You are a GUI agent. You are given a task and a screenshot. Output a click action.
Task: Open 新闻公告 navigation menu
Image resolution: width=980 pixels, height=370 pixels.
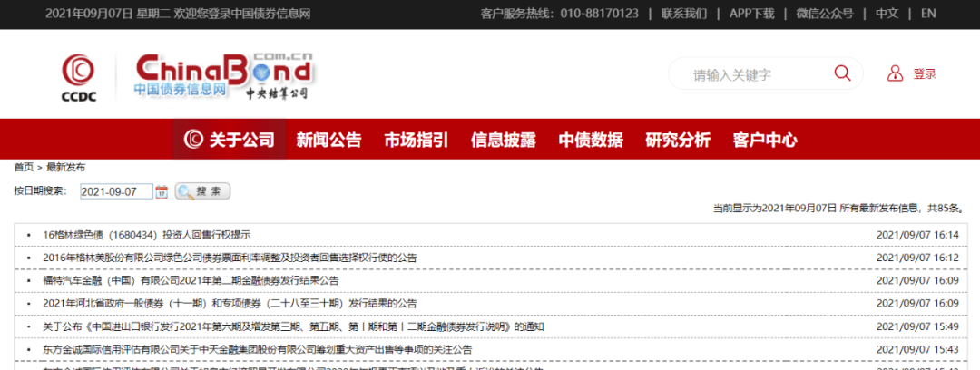(328, 140)
